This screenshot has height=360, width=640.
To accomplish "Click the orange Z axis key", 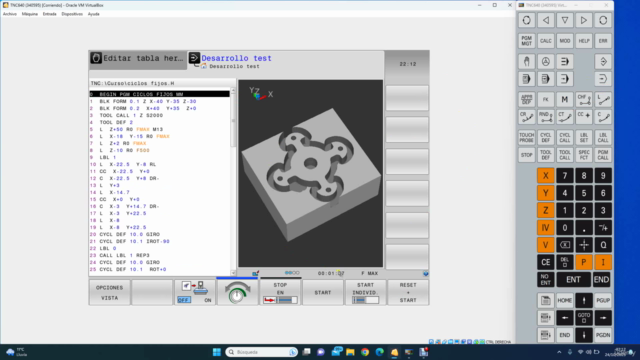I will coord(546,210).
